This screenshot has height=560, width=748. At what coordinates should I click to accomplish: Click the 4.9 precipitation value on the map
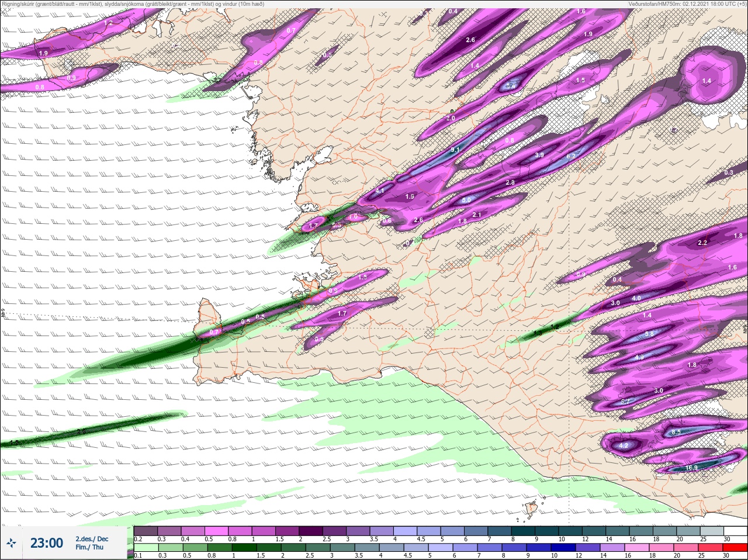639,357
